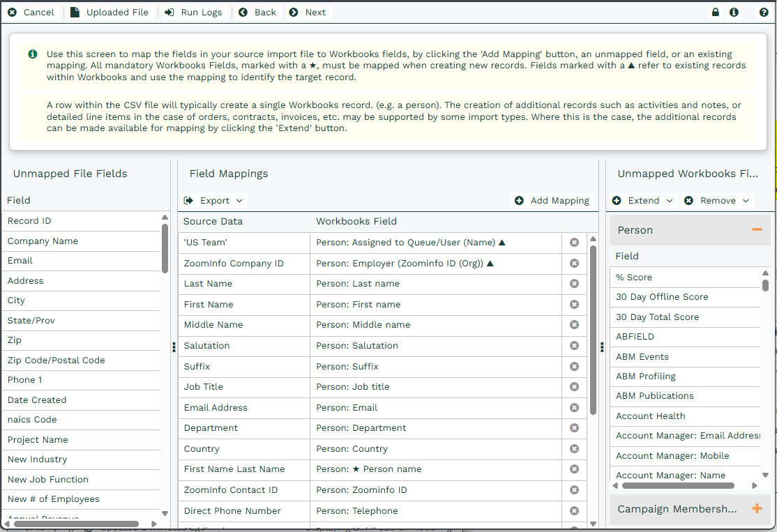Click Person fields horizontal scrollbar
This screenshot has height=532, width=777.
tap(678, 486)
